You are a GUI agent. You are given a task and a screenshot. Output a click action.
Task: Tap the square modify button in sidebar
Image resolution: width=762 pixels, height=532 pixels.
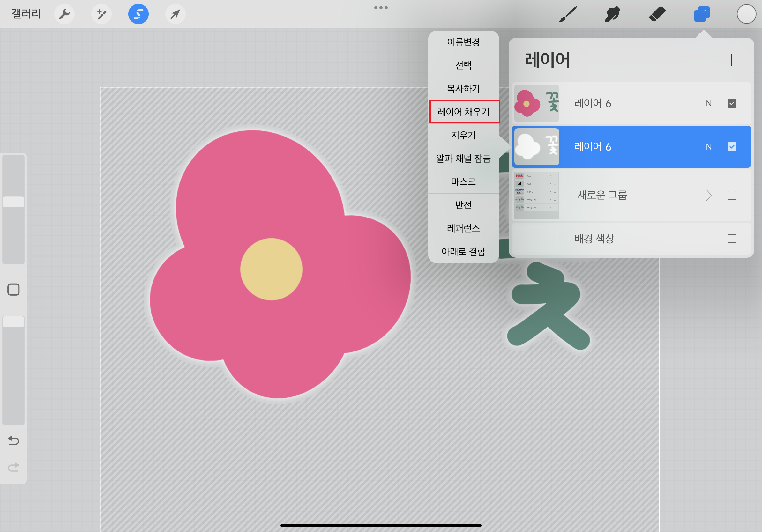click(13, 290)
